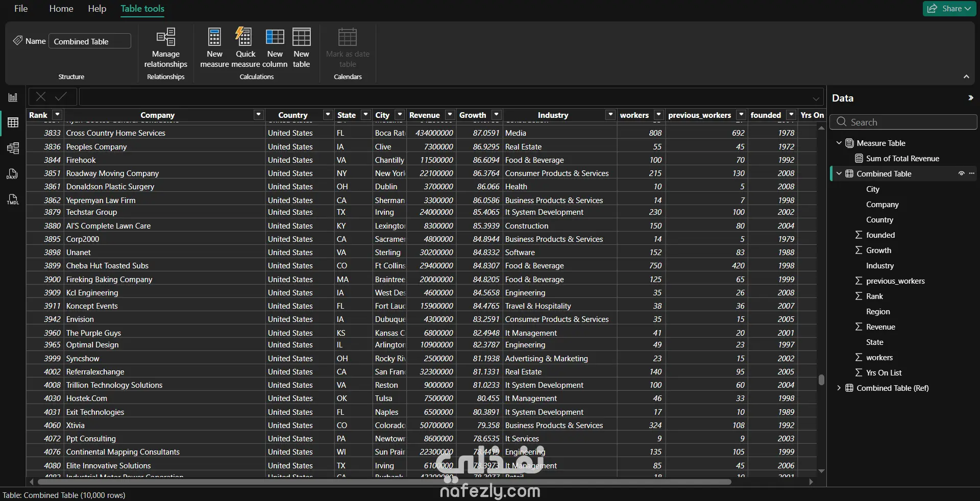980x501 pixels.
Task: Open the Country column filter dropdown
Action: pos(328,115)
